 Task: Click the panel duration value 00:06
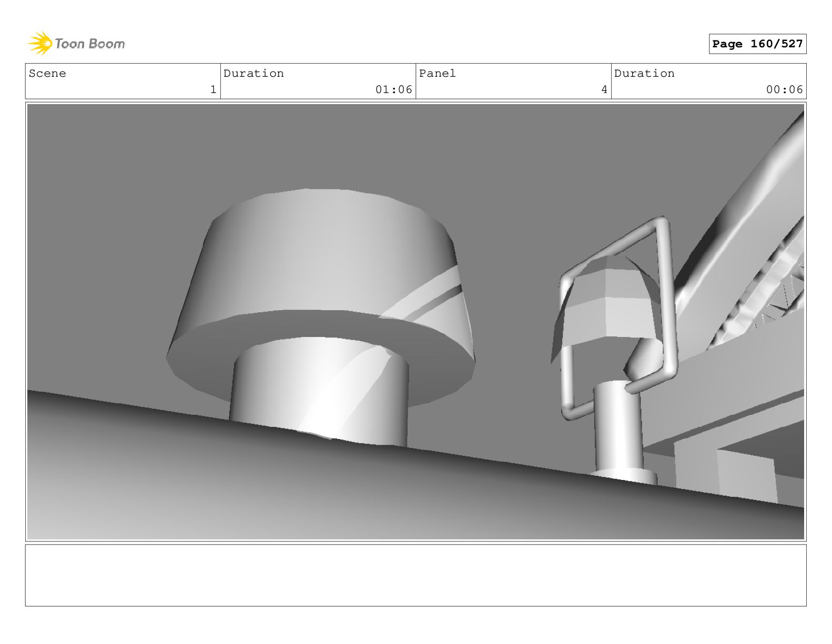tap(784, 90)
